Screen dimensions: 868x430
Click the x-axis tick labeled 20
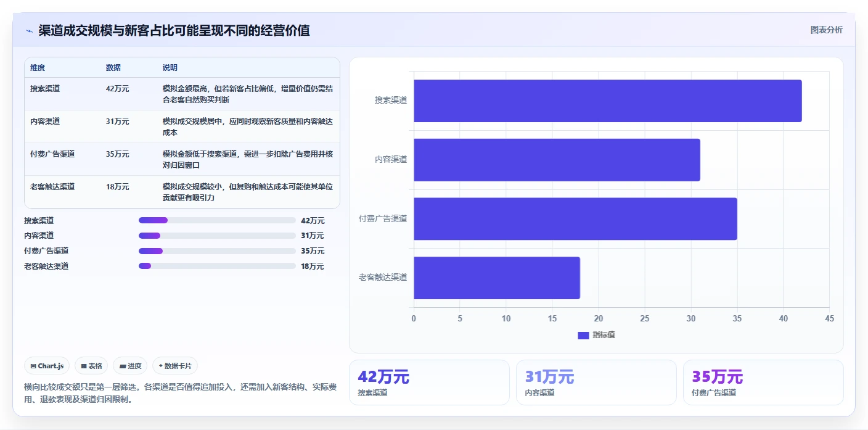[598, 318]
